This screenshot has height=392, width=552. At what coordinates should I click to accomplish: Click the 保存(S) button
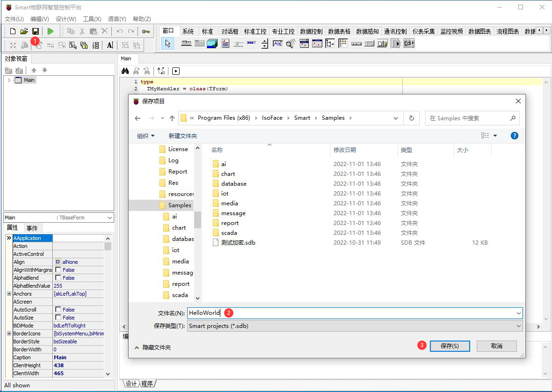450,346
